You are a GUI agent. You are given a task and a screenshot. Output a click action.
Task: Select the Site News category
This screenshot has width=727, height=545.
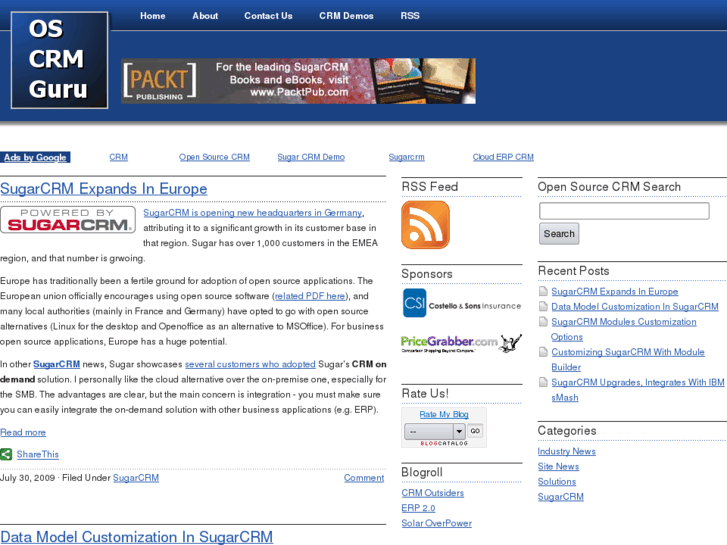tap(558, 467)
